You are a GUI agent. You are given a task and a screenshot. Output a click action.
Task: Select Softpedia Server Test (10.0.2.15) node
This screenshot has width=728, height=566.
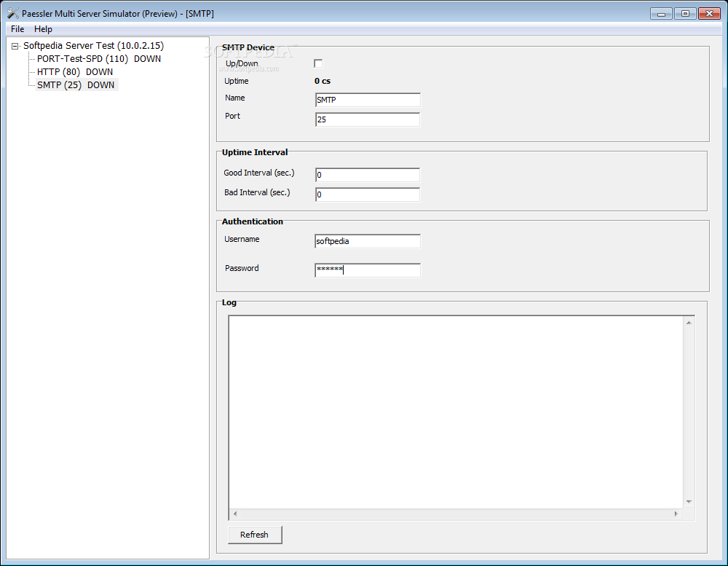[x=93, y=46]
